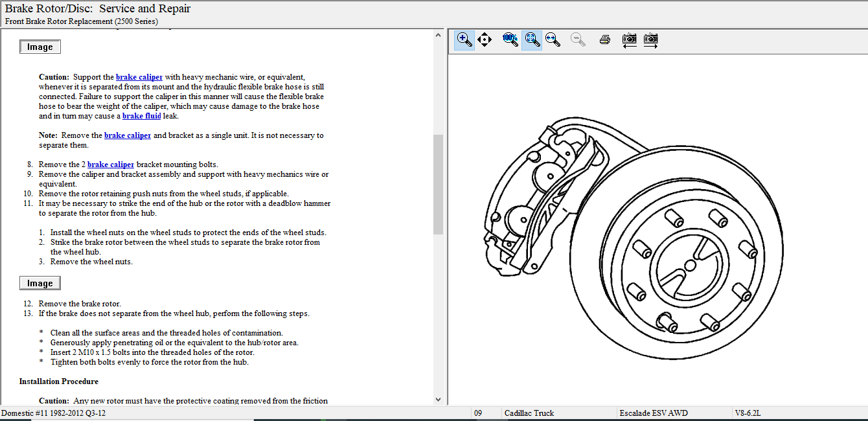This screenshot has width=868, height=421.
Task: Click scroll down arrow of text pane
Action: [x=438, y=400]
